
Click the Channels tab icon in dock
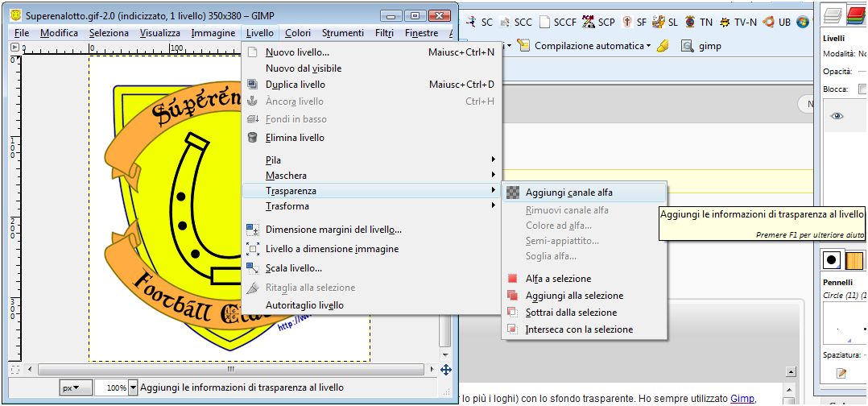(x=855, y=14)
